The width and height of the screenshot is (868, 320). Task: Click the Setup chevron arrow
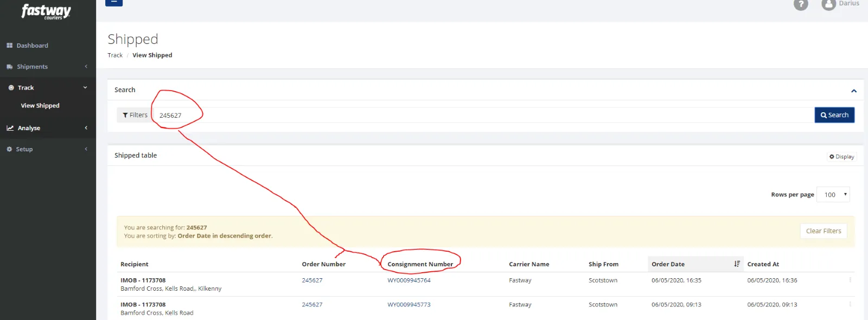(x=86, y=149)
